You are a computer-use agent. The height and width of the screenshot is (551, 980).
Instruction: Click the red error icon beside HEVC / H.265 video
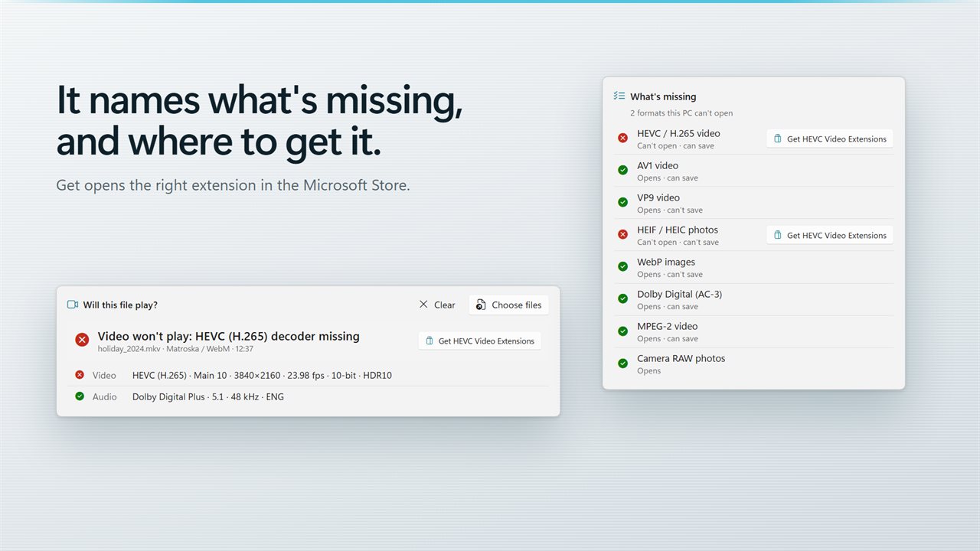(623, 139)
